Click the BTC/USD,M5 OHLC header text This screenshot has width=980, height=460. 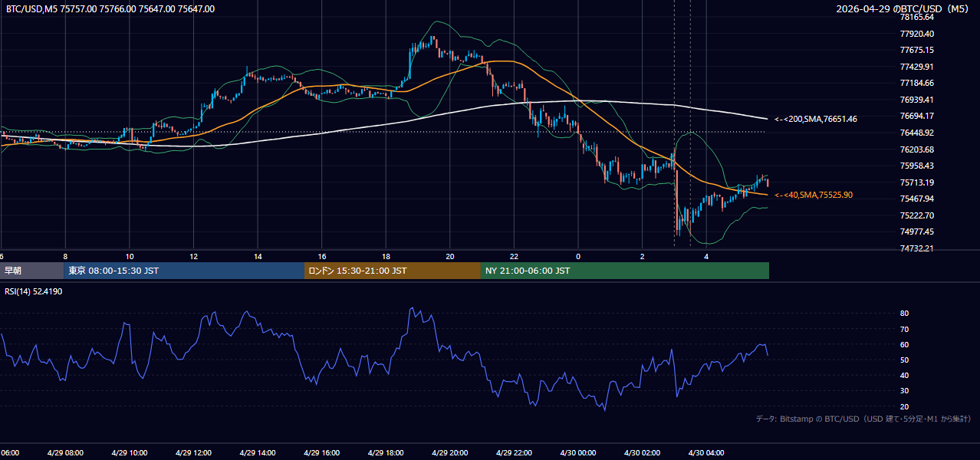coord(110,9)
